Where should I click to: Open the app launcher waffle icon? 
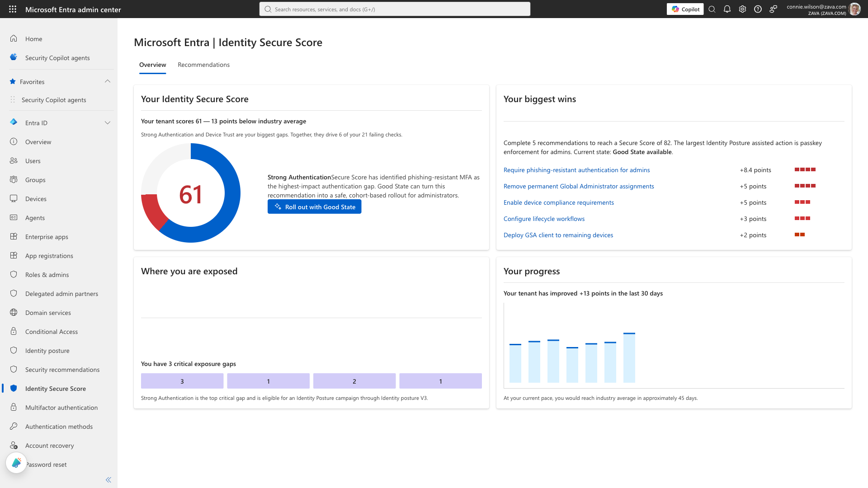[x=13, y=9]
